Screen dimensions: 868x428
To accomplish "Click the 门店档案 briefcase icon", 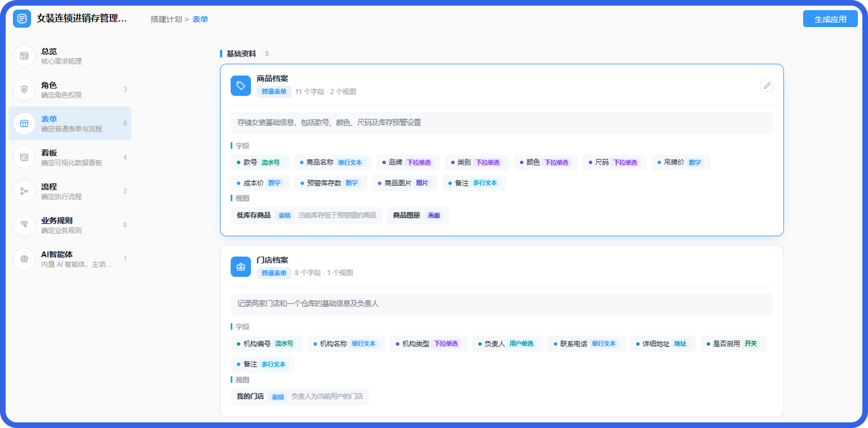I will click(x=241, y=267).
